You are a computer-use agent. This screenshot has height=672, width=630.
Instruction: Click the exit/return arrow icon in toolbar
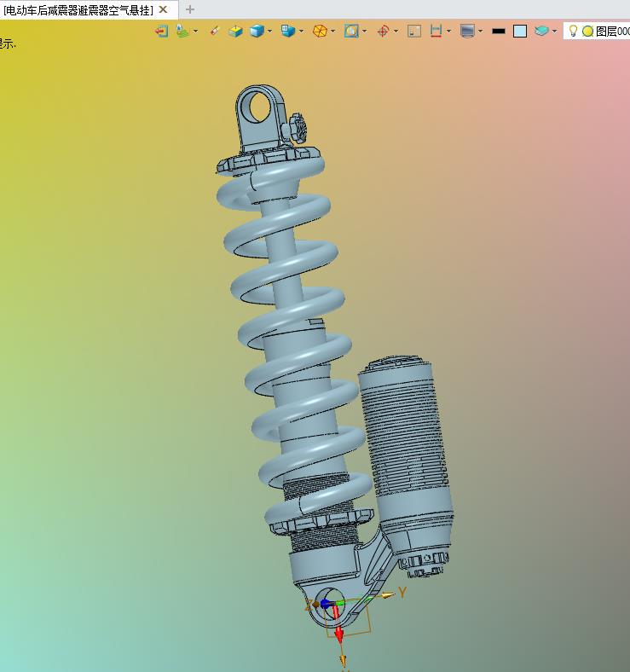161,32
